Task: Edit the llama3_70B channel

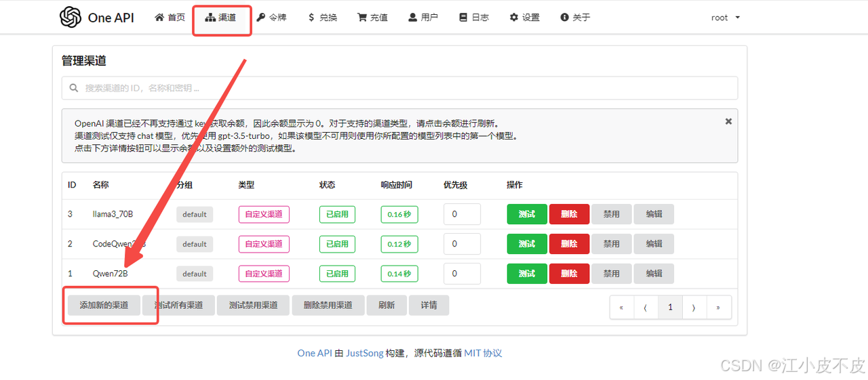Action: (654, 214)
